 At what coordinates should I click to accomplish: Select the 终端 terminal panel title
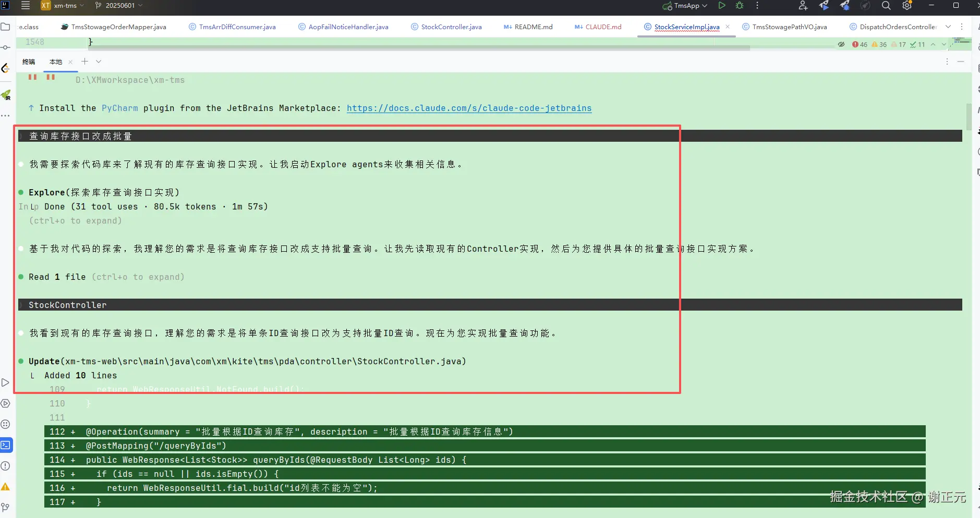29,62
